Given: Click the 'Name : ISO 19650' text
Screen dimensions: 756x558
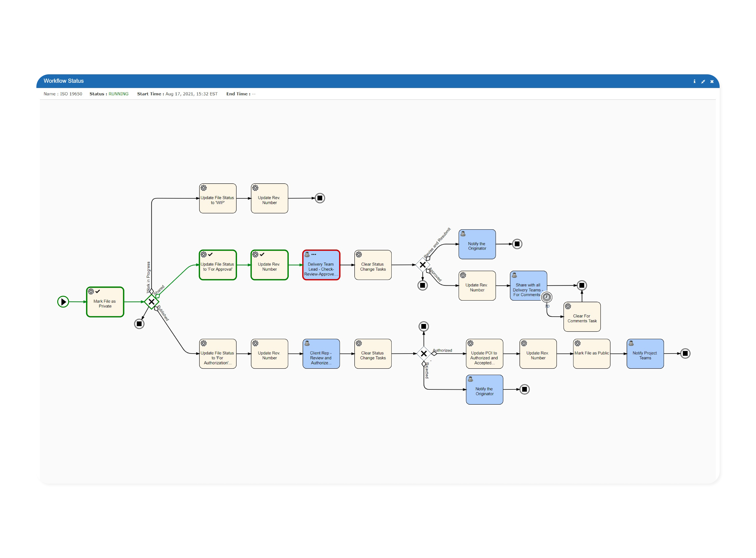Looking at the screenshot, I should [x=63, y=94].
